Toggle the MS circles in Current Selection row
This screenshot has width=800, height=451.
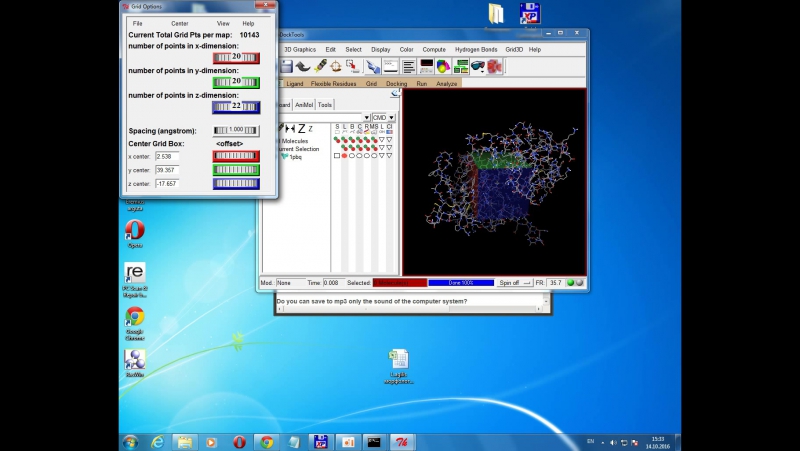tap(374, 148)
